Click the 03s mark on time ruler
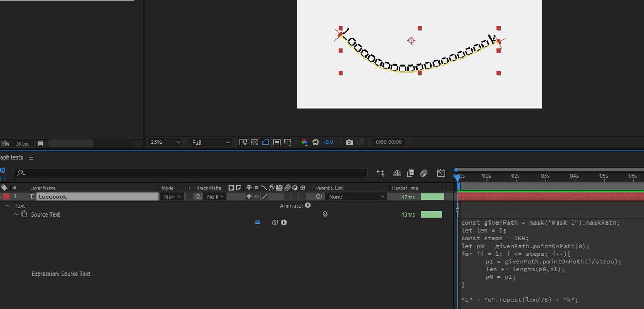This screenshot has height=309, width=644. pyautogui.click(x=545, y=176)
